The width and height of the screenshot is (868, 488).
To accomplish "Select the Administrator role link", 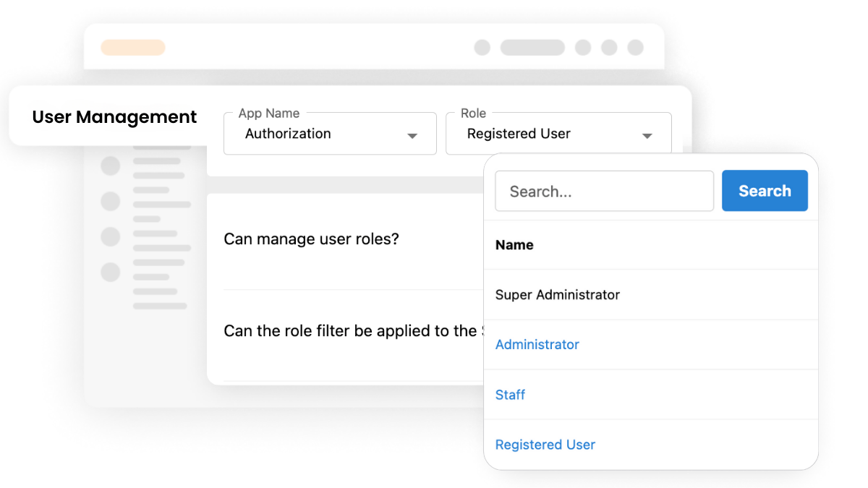I will (x=537, y=345).
